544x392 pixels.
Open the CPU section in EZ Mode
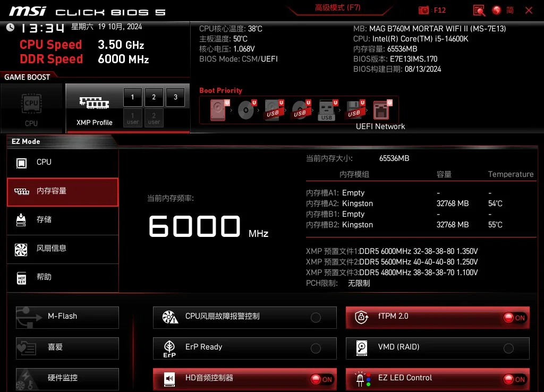point(63,163)
